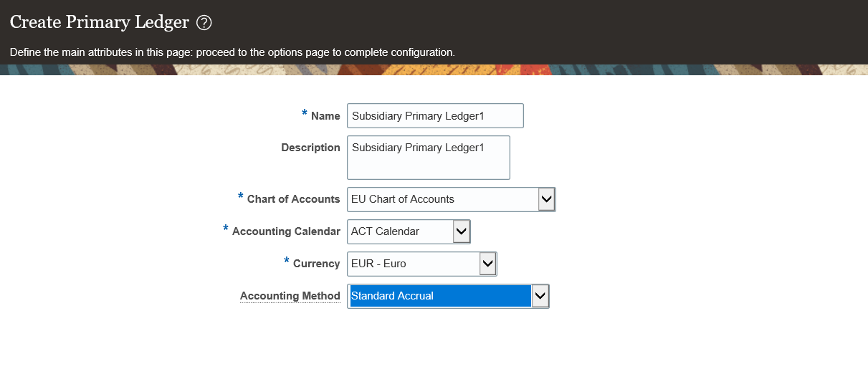The width and height of the screenshot is (868, 374).
Task: Open the Accounting Calendar dropdown arrow
Action: click(x=462, y=231)
